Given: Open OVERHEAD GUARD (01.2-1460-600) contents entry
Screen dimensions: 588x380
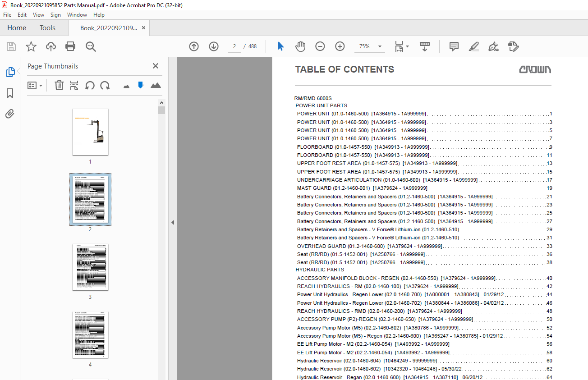Looking at the screenshot, I should 424,246.
